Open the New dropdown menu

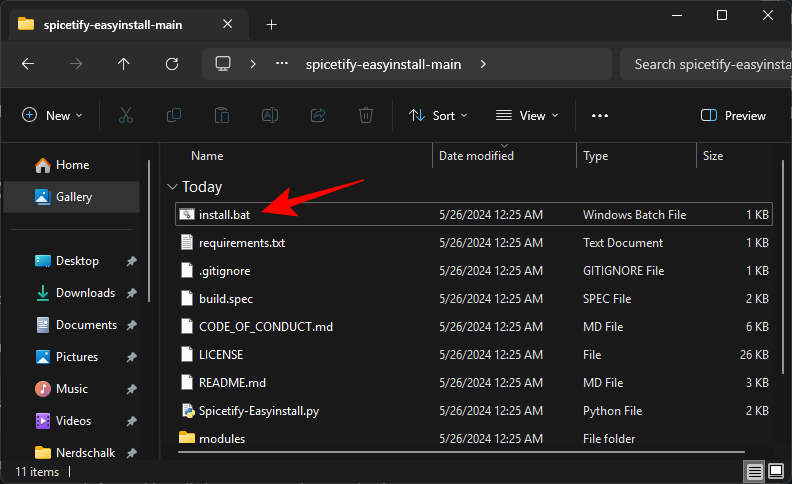[52, 115]
